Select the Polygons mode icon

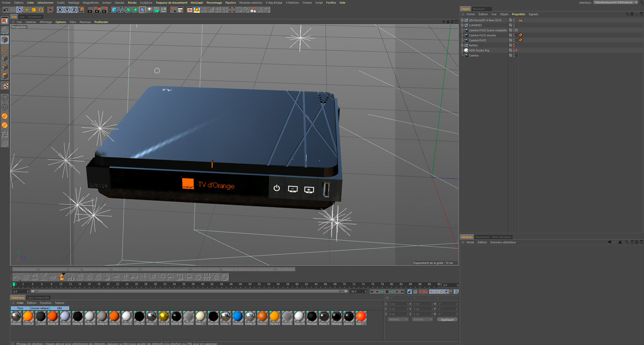pyautogui.click(x=5, y=76)
